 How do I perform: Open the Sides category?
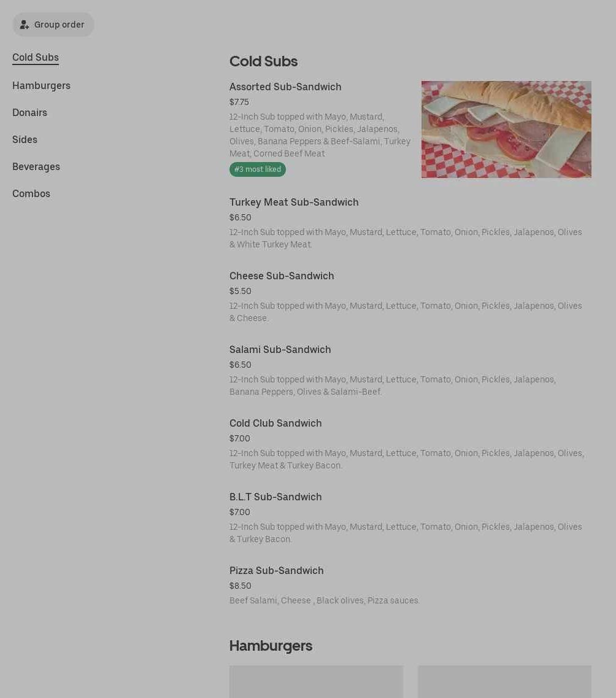coord(25,140)
